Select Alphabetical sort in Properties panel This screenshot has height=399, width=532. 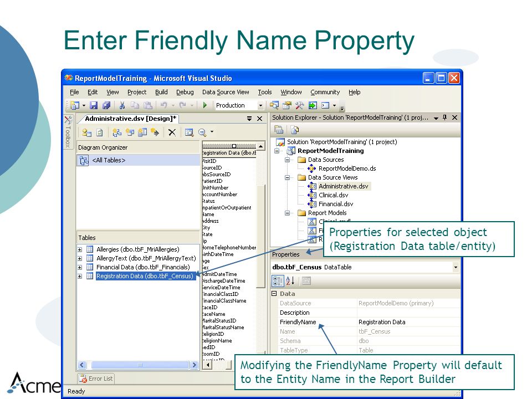290,281
